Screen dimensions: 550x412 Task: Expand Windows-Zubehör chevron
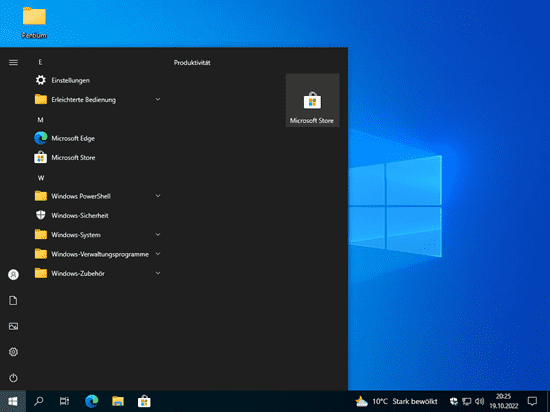coord(158,273)
